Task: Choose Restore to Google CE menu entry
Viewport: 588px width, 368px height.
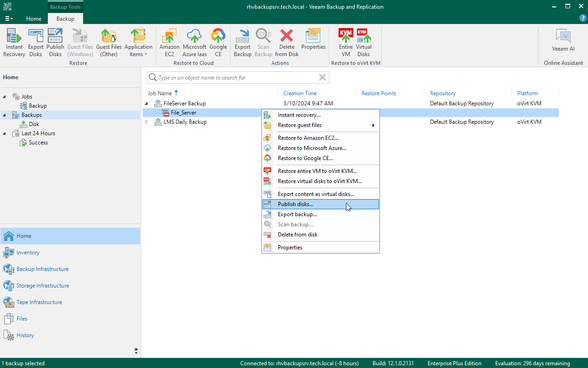Action: pos(321,158)
